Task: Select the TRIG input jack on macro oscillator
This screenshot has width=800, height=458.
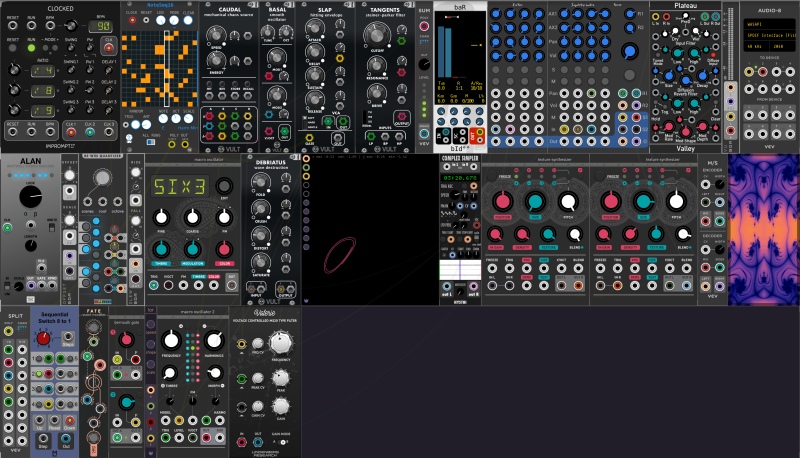Action: [154, 286]
